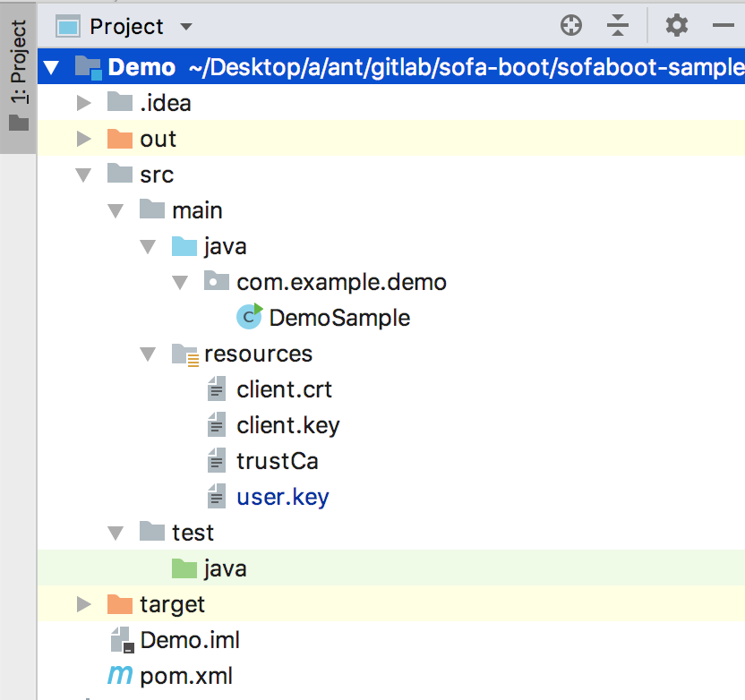Expand the .idea folder
The image size is (745, 700).
(x=83, y=102)
